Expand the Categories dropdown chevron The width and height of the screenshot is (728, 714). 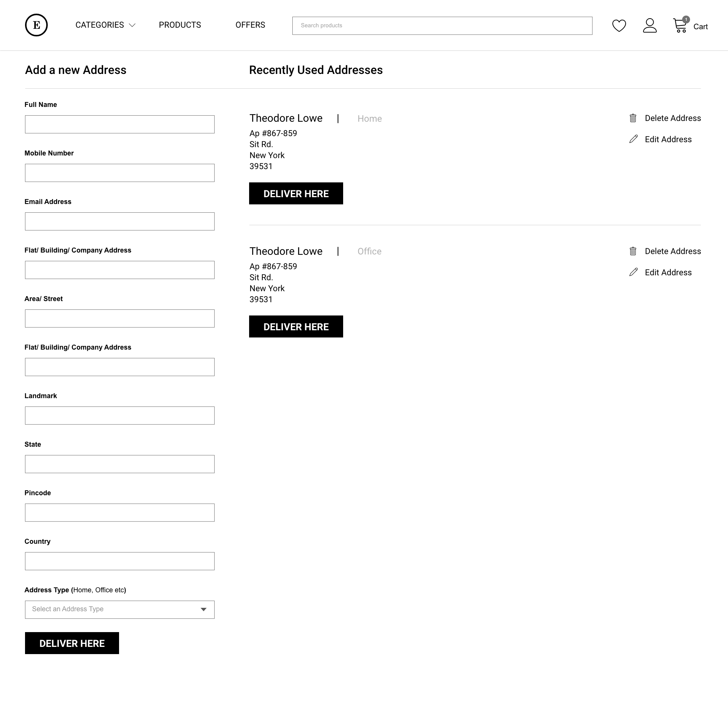[x=132, y=25]
